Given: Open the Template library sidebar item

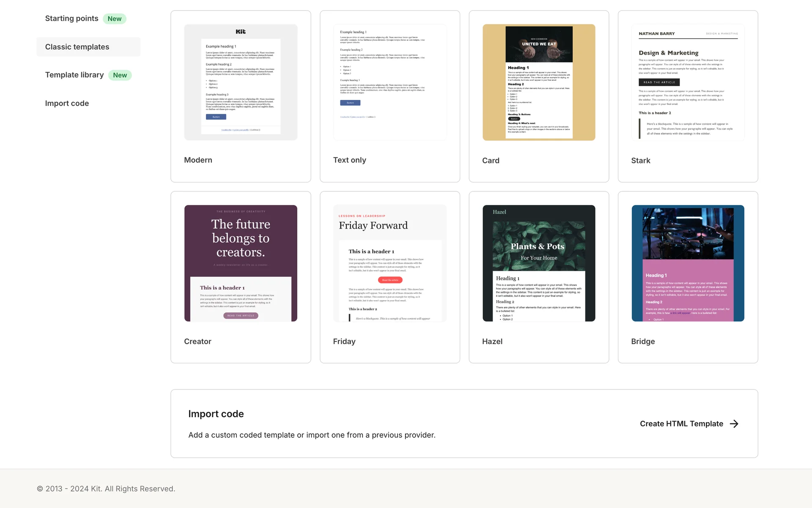Looking at the screenshot, I should (x=74, y=75).
